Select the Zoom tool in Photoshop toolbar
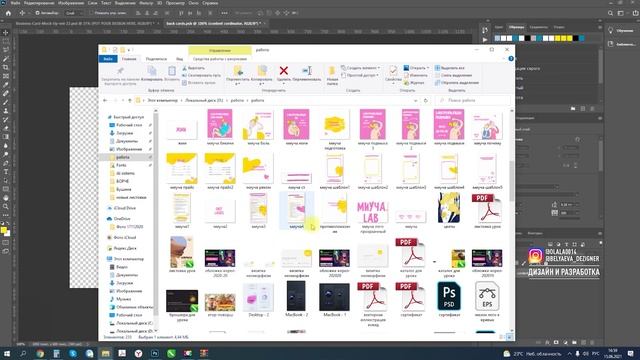 [6, 207]
